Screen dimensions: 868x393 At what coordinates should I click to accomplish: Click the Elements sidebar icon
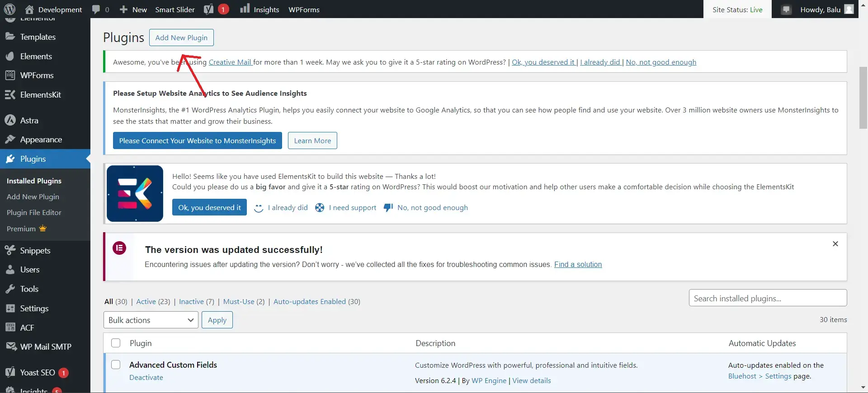tap(10, 56)
